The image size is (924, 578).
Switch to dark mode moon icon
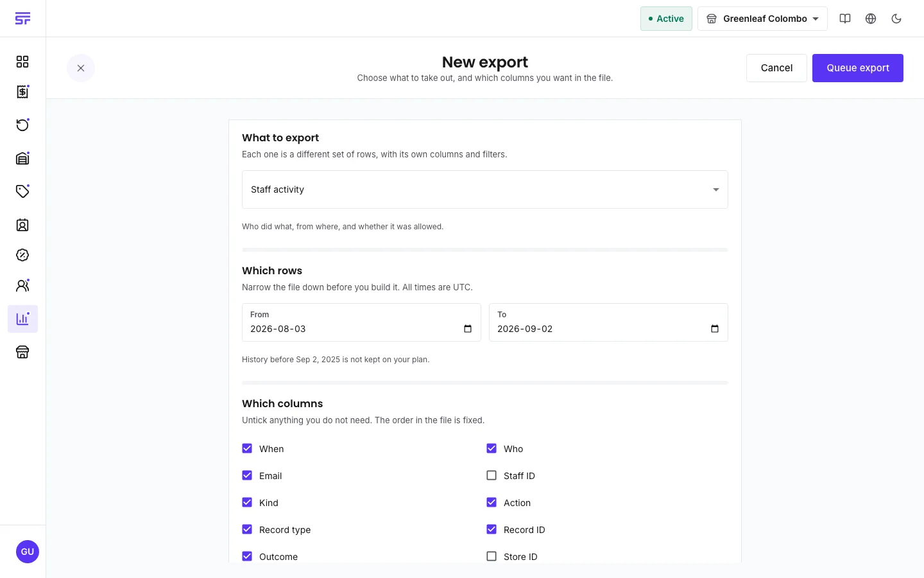tap(896, 19)
